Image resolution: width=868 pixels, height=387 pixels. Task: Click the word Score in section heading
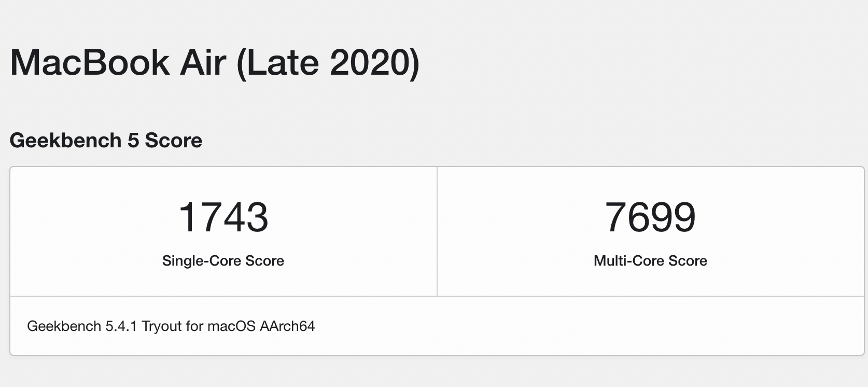[173, 141]
